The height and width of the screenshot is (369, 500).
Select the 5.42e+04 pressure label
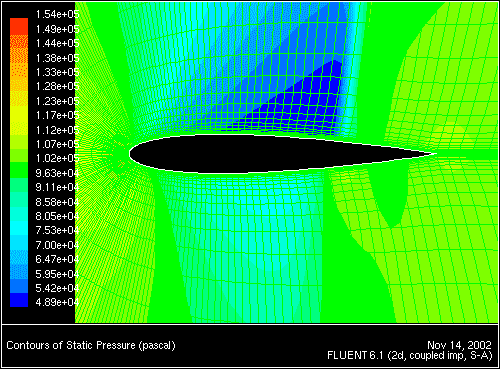coord(57,288)
